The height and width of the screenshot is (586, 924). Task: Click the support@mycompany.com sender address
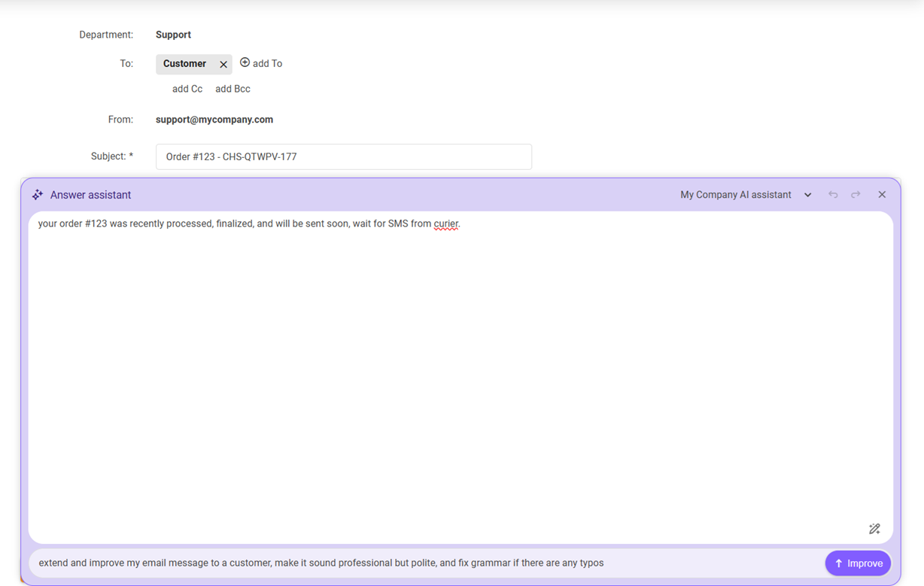[x=214, y=120]
